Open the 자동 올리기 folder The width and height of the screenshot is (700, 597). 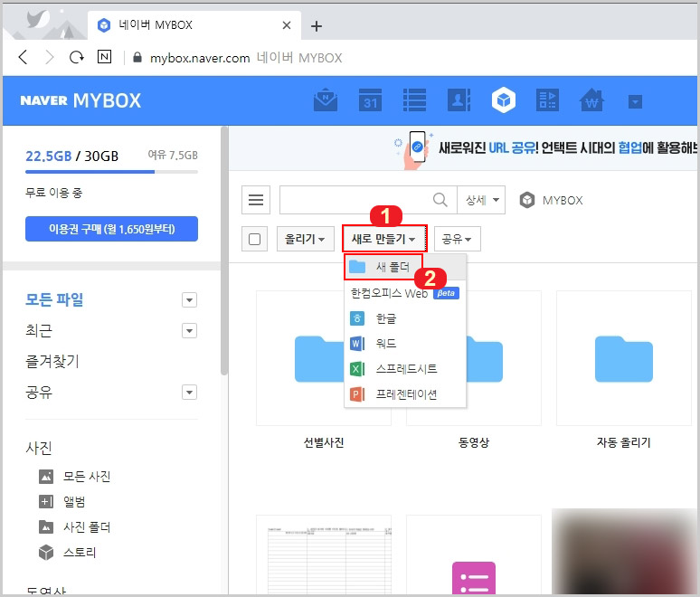(x=624, y=358)
